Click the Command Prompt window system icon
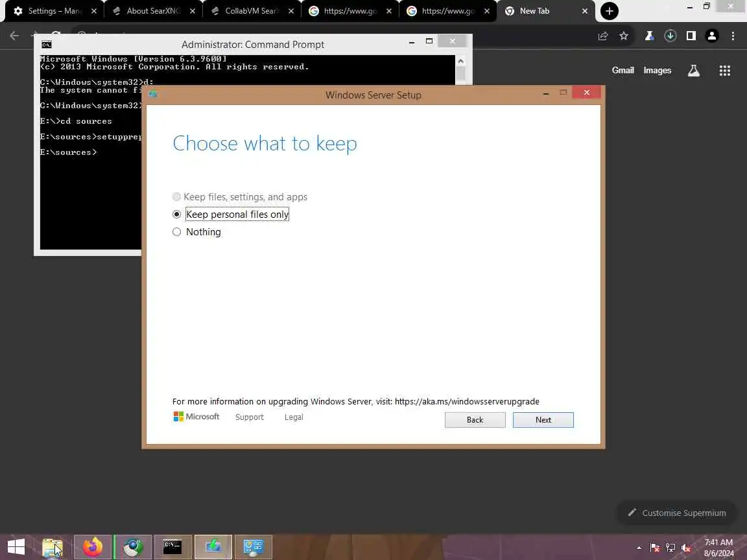Screen dimensions: 747x560 point(47,45)
